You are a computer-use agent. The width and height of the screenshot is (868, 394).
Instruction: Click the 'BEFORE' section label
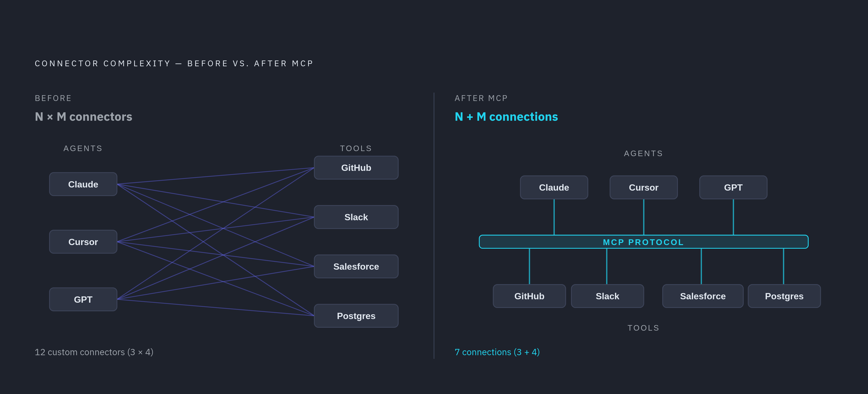[53, 98]
